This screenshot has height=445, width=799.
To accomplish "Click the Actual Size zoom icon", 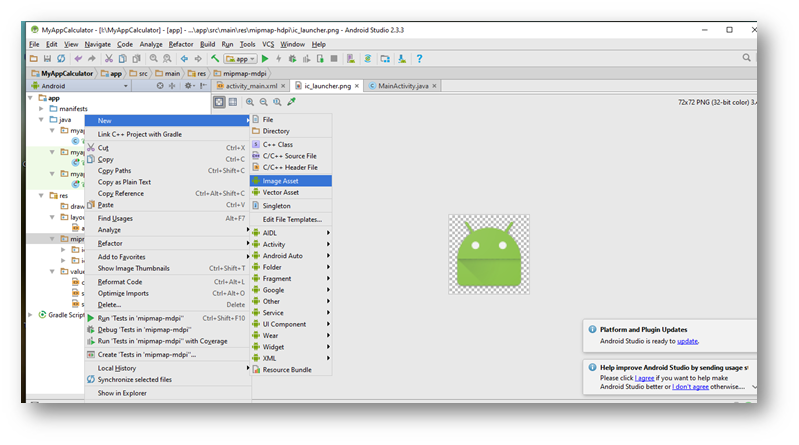I will pos(277,102).
